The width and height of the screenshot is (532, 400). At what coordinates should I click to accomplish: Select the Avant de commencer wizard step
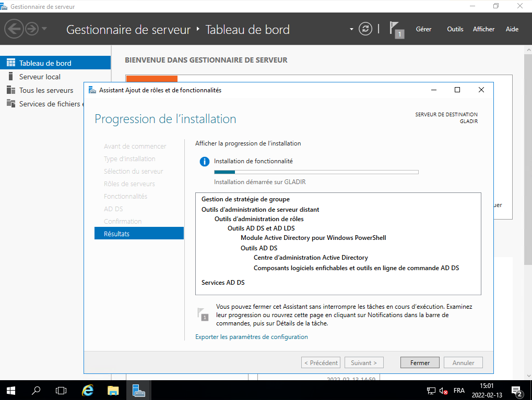coord(135,146)
